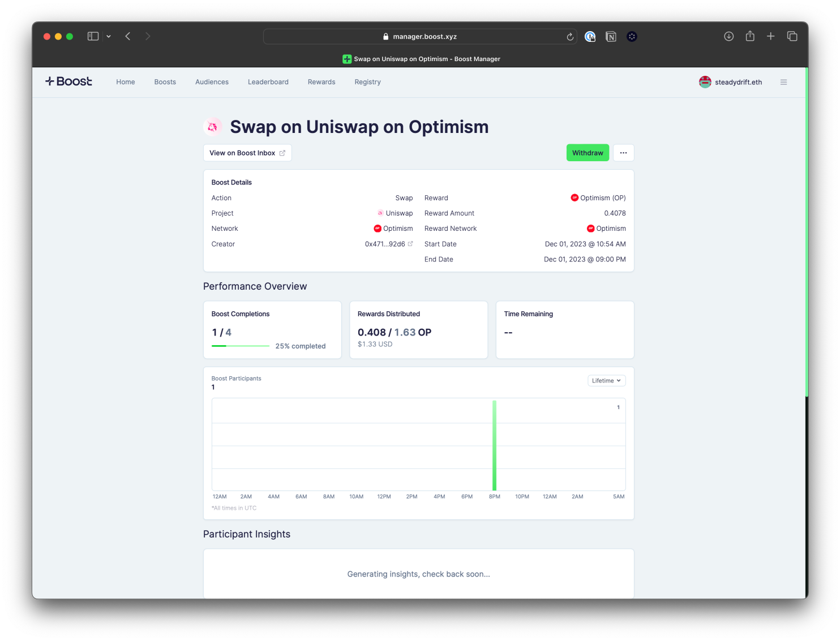Click the Optimism reward token icon
This screenshot has height=641, width=840.
(574, 198)
